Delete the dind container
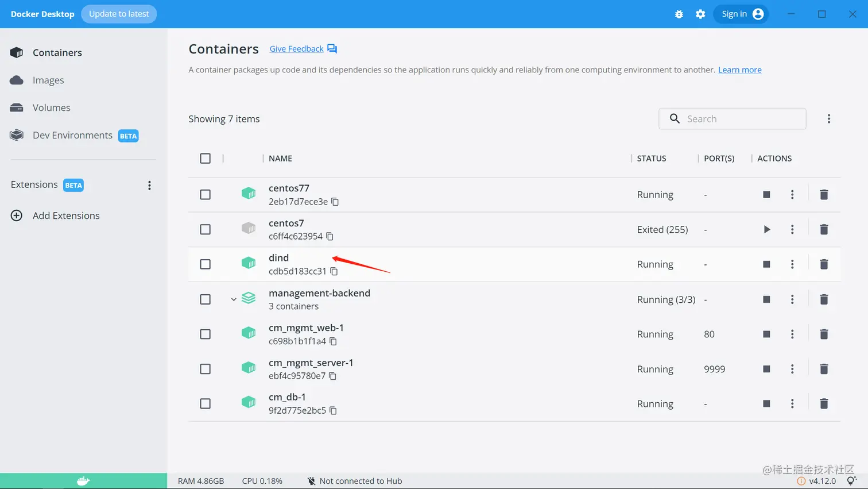 (824, 264)
